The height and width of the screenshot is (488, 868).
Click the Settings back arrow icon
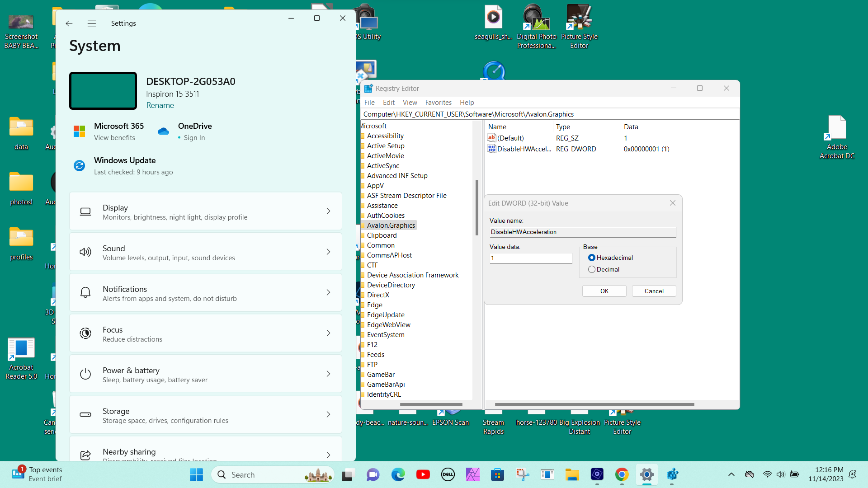click(x=69, y=23)
